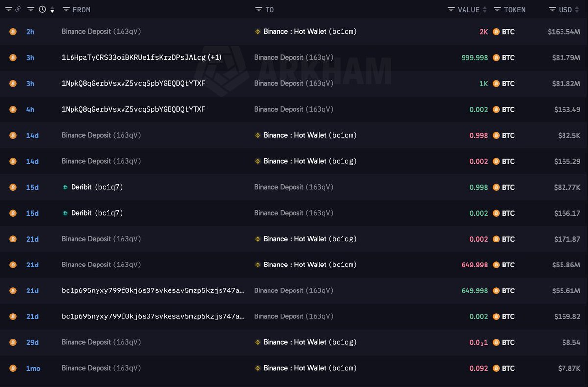Viewport: 588px width, 387px height.
Task: Open the bc1p695nyxy address in the $55.61M row
Action: click(153, 290)
